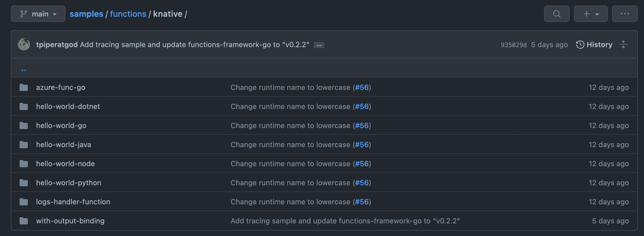Open the hello-world-python folder
The image size is (644, 236).
pyautogui.click(x=69, y=183)
